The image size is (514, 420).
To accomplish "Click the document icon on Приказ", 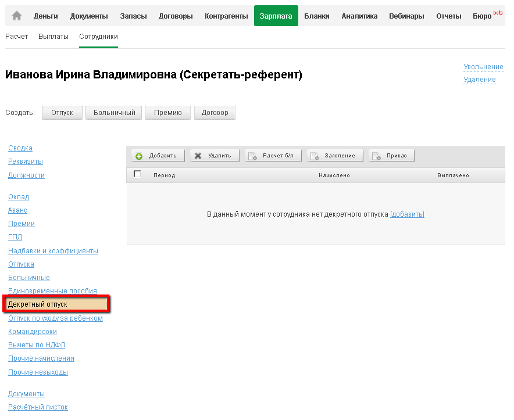I will tap(376, 156).
